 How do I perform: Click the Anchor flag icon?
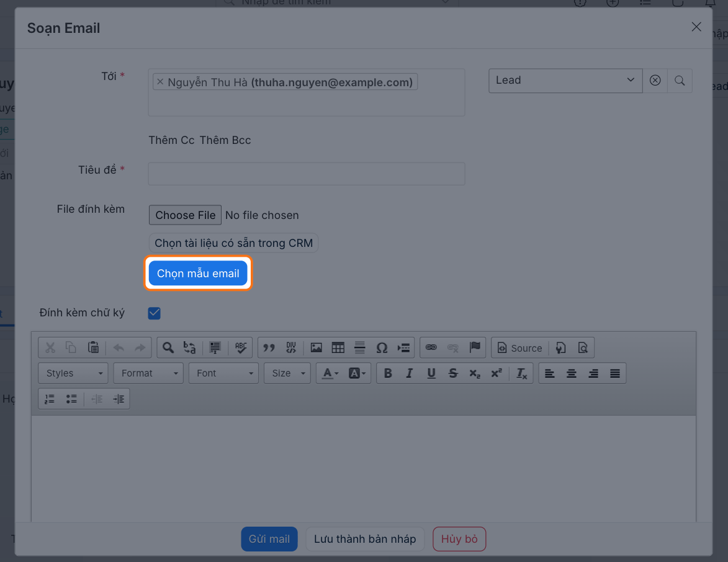(475, 347)
